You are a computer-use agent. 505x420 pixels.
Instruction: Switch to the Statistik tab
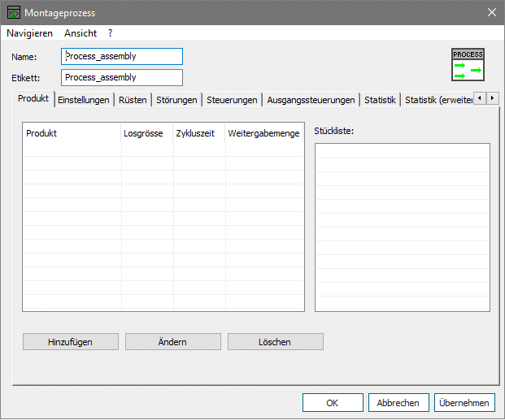380,100
